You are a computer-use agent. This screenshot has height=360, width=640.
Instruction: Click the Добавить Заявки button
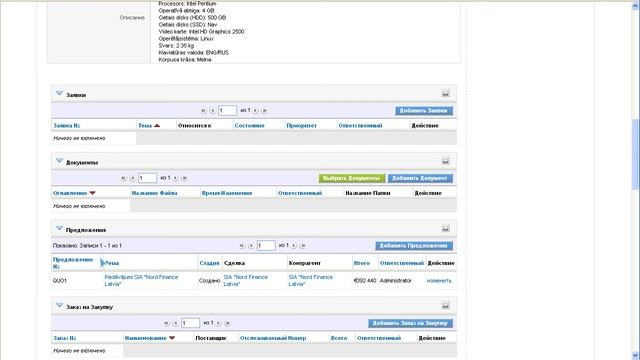[x=424, y=111]
